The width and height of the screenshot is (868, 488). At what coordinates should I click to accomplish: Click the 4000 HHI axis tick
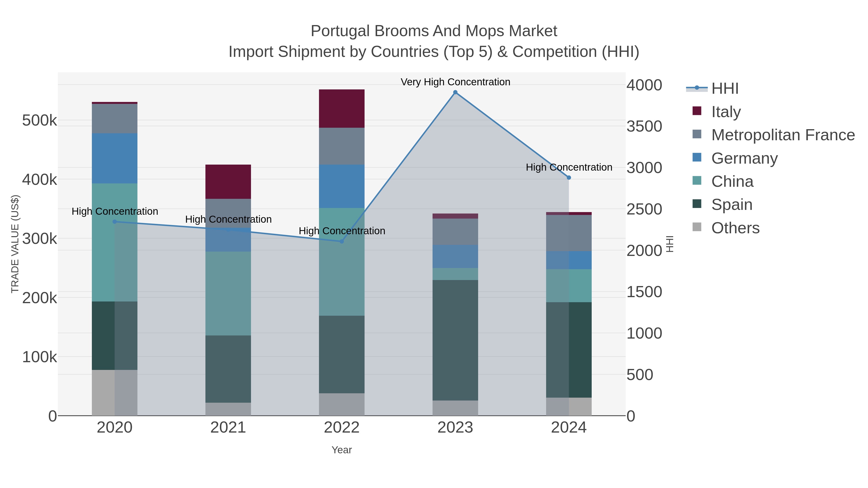(x=644, y=85)
